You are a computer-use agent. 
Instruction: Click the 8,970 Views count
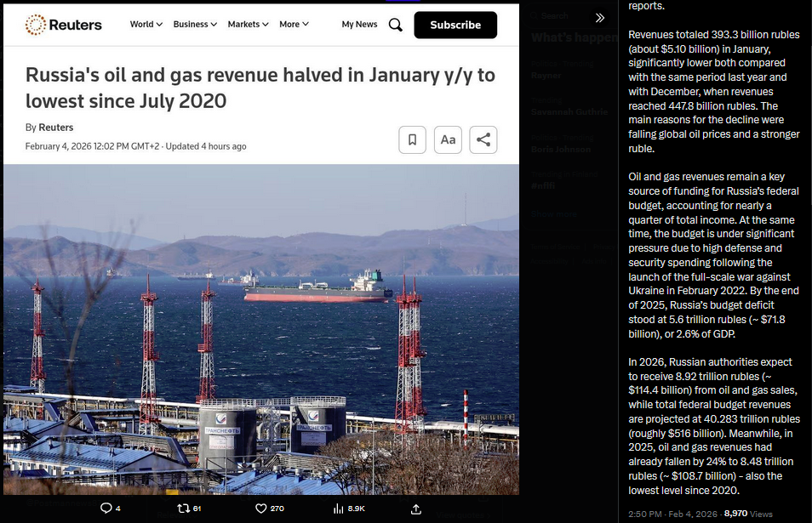(748, 514)
